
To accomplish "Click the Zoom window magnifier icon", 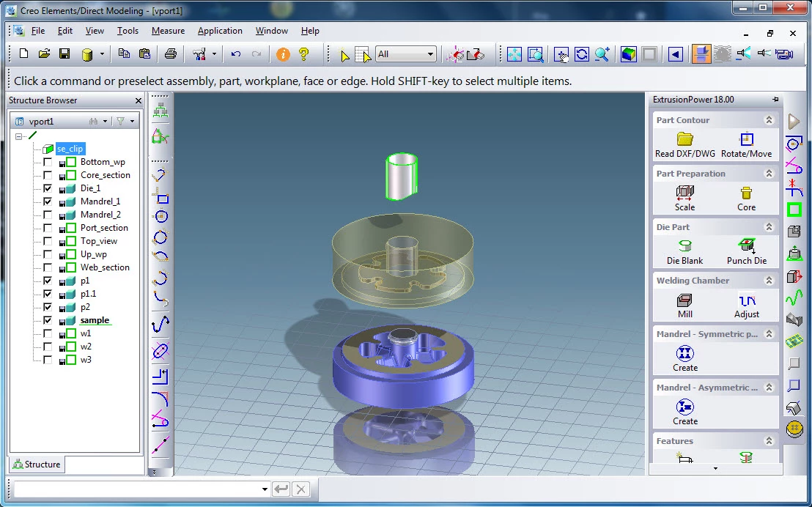I will pyautogui.click(x=536, y=54).
